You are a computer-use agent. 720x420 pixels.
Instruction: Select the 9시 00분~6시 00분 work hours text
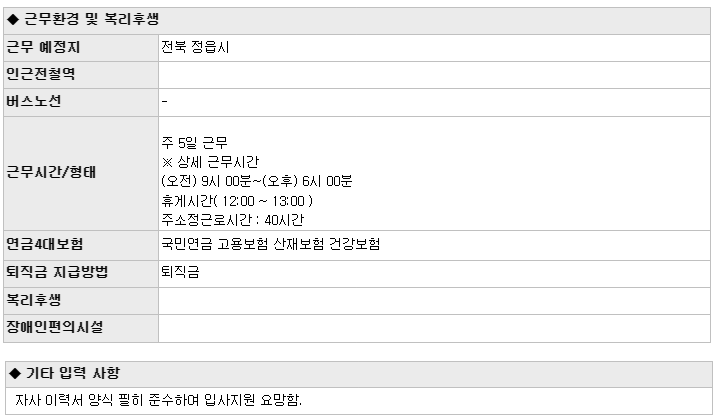(257, 181)
